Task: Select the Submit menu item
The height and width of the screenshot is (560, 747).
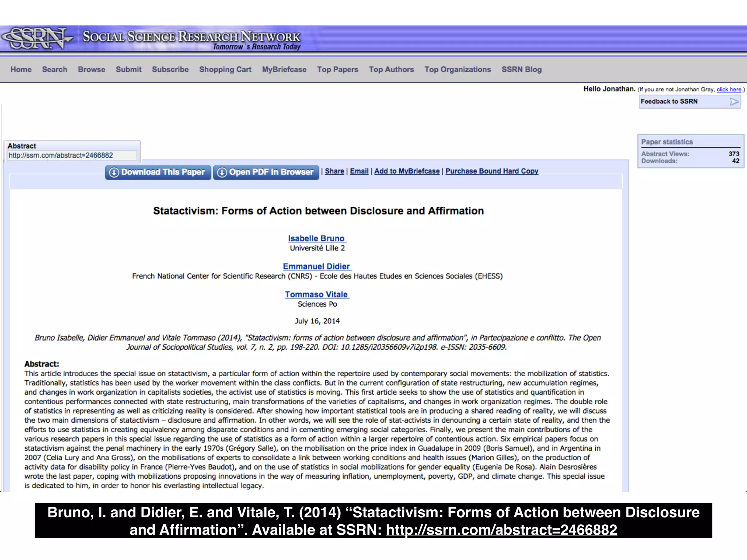Action: tap(129, 69)
